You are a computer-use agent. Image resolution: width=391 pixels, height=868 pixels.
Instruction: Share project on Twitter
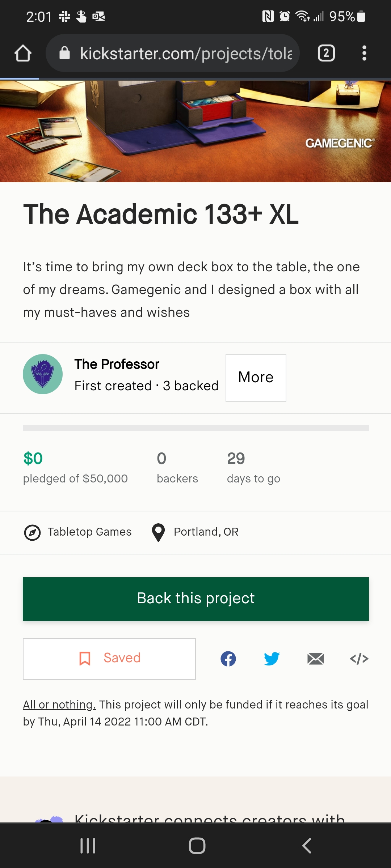tap(272, 659)
